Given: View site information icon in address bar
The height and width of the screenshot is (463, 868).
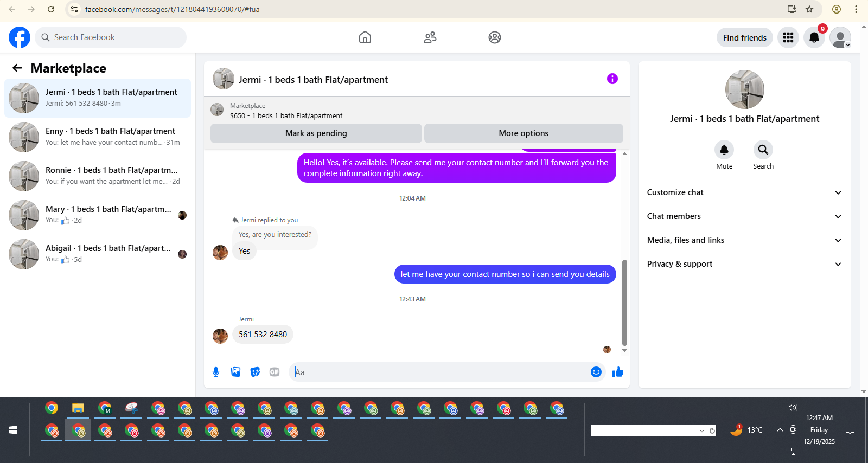Looking at the screenshot, I should 74,9.
